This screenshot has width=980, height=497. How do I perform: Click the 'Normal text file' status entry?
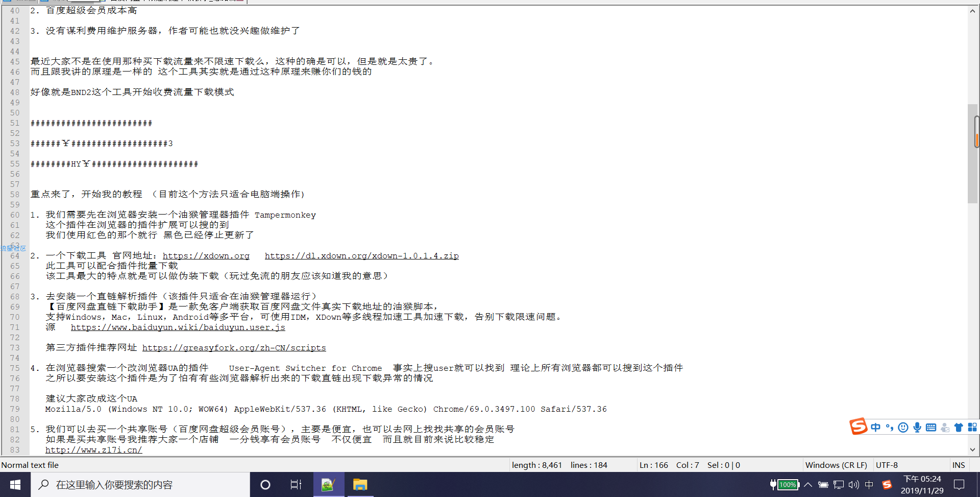click(x=30, y=465)
